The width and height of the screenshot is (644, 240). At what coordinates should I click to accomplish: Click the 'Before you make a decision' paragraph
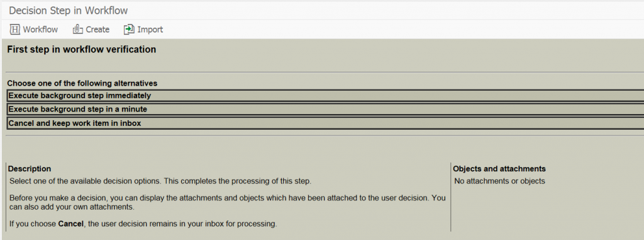coord(228,203)
